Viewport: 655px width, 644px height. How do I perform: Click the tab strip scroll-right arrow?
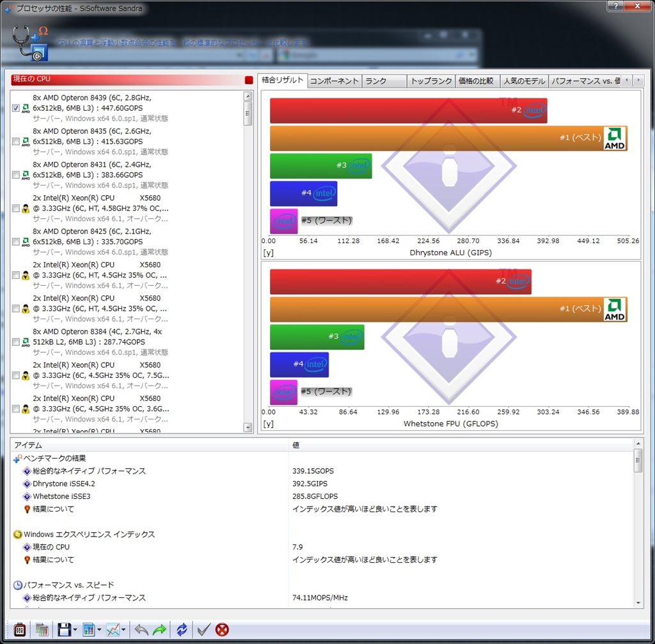pyautogui.click(x=638, y=80)
